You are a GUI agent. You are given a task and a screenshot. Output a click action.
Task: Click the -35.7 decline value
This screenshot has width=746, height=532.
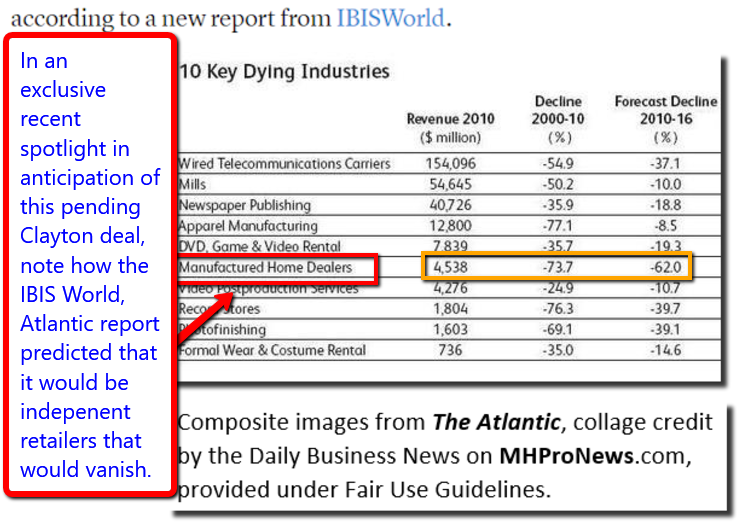coord(558,246)
